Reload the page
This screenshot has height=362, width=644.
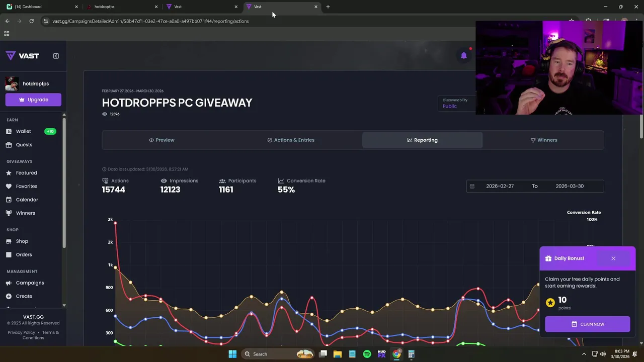31,21
